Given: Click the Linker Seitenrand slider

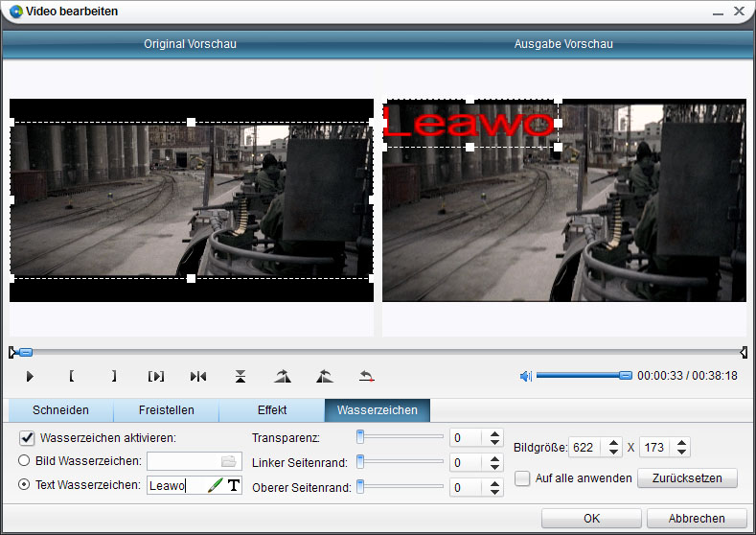Looking at the screenshot, I should point(401,462).
